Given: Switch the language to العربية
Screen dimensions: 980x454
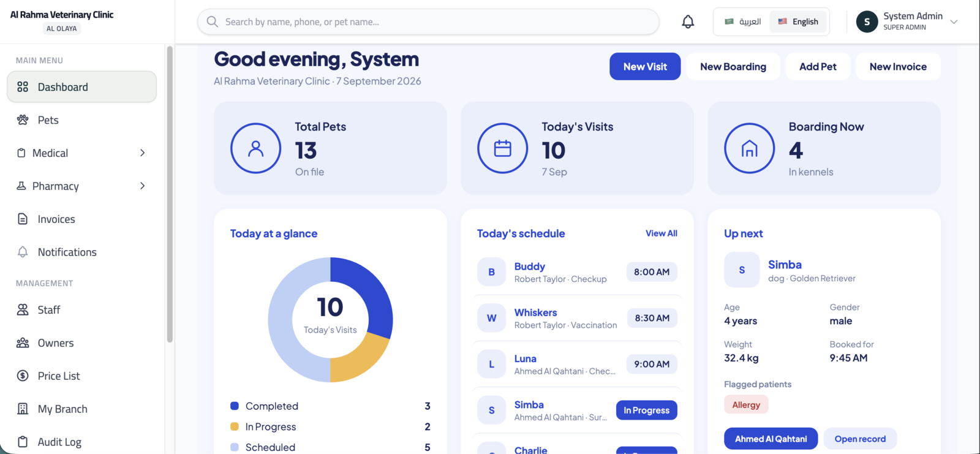Looking at the screenshot, I should click(x=742, y=22).
